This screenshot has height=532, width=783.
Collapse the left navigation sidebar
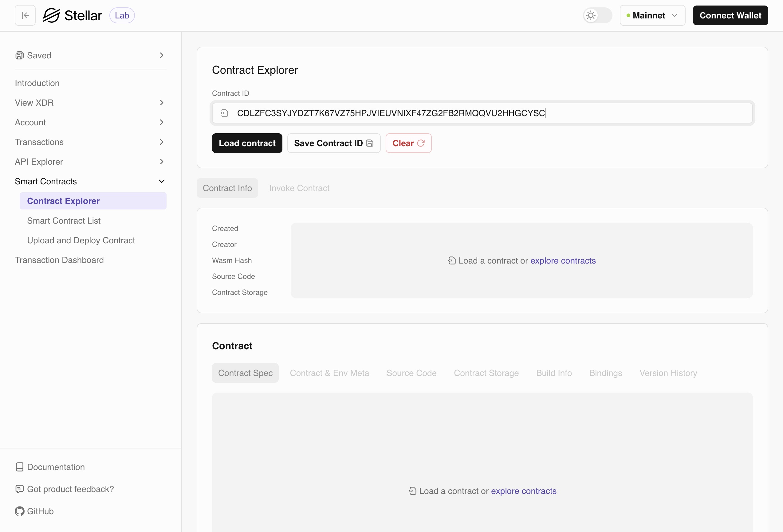[x=25, y=15]
